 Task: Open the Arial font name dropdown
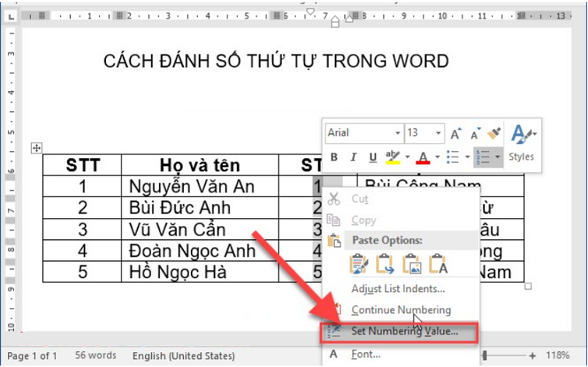[x=397, y=133]
